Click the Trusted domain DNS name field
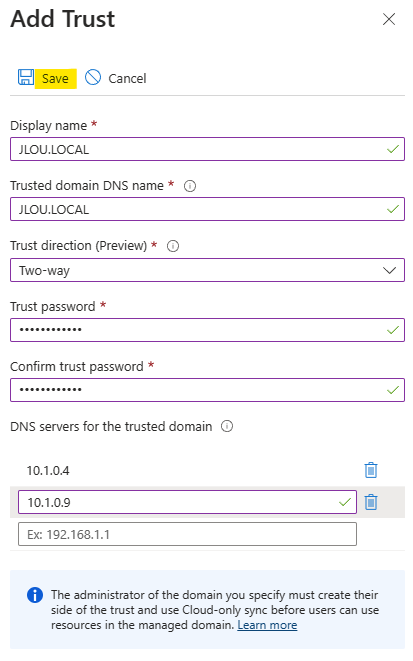The height and width of the screenshot is (661, 413). pyautogui.click(x=207, y=209)
